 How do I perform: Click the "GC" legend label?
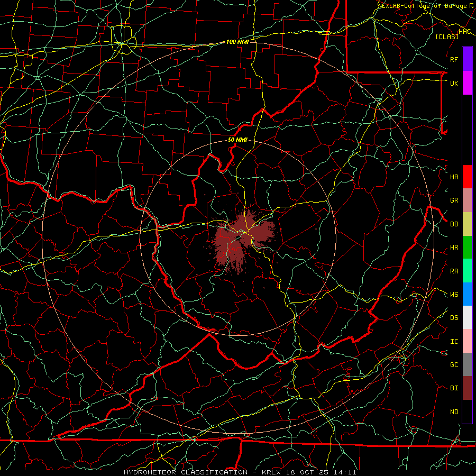[x=454, y=365]
